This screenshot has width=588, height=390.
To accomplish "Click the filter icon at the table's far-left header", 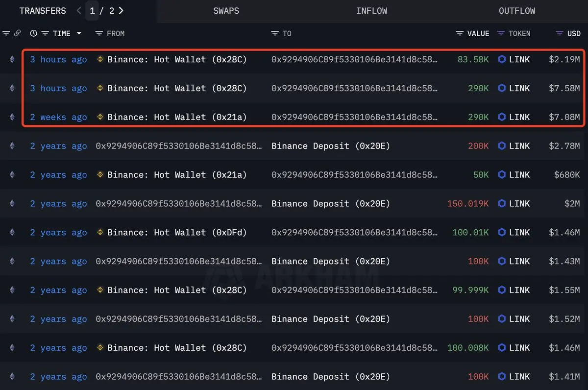I will [x=6, y=33].
